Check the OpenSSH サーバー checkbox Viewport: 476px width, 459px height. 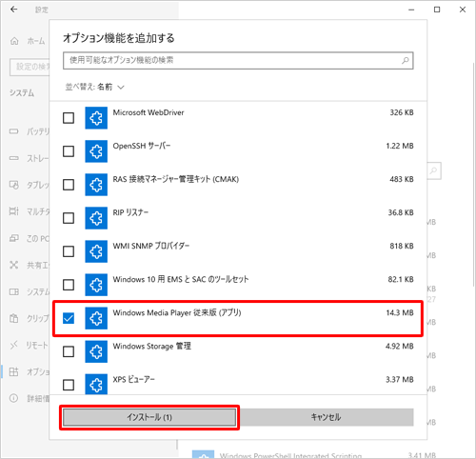(69, 151)
